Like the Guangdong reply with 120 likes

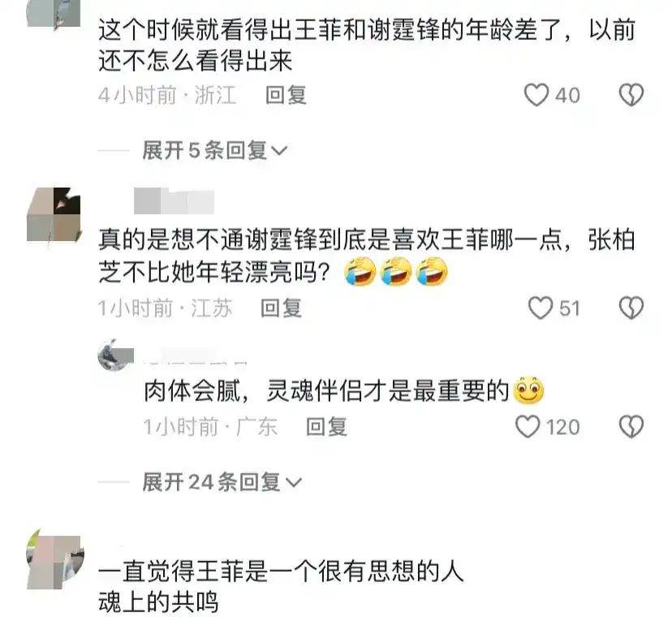[x=528, y=427]
